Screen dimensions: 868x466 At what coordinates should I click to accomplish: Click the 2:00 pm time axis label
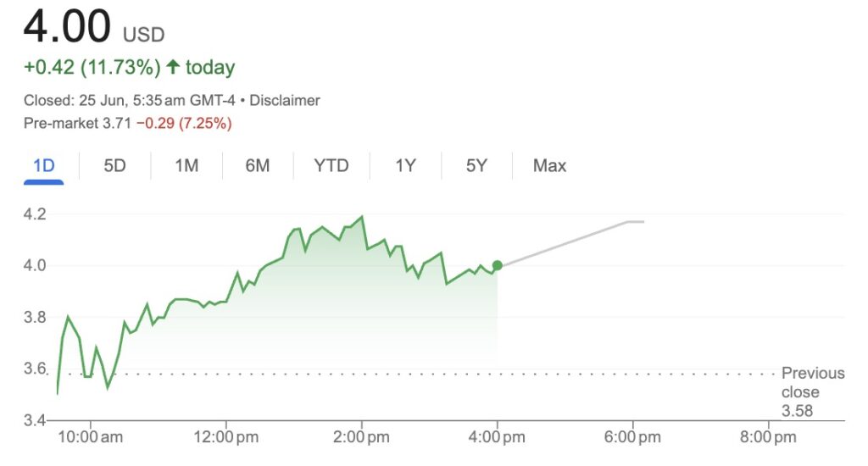[362, 437]
